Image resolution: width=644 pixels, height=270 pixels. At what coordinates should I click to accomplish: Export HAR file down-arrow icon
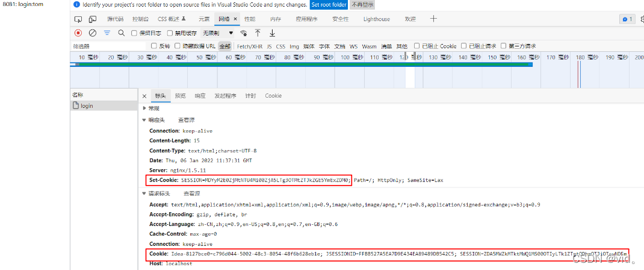pos(272,33)
